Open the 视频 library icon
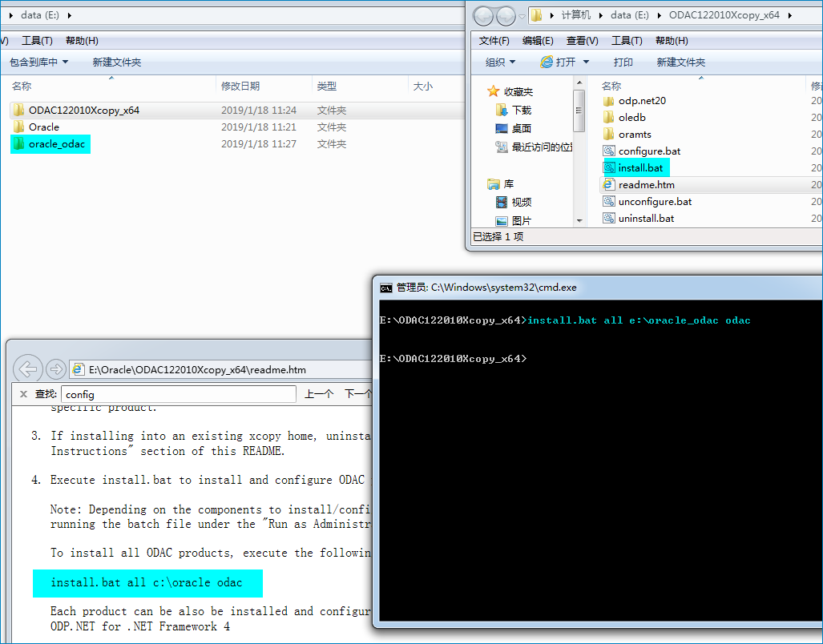This screenshot has height=644, width=823. pos(502,203)
